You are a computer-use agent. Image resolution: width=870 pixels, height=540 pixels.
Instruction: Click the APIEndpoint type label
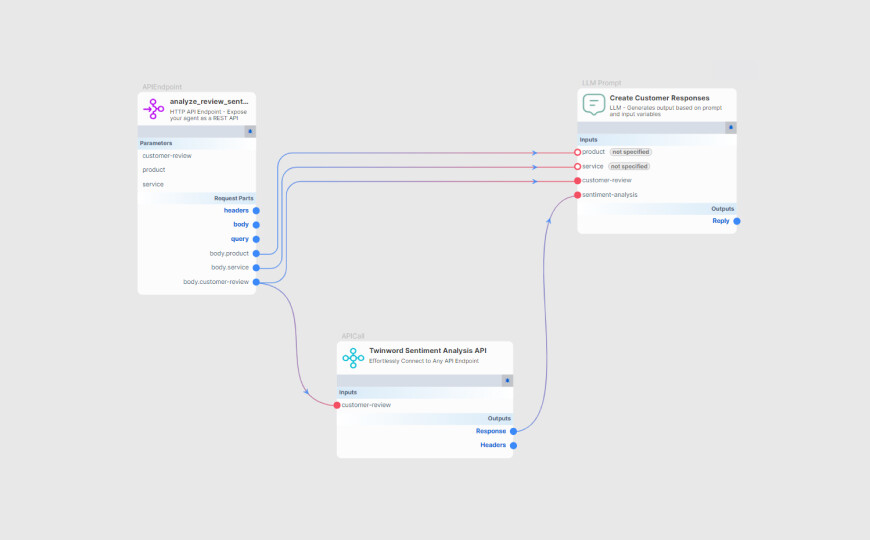162,87
